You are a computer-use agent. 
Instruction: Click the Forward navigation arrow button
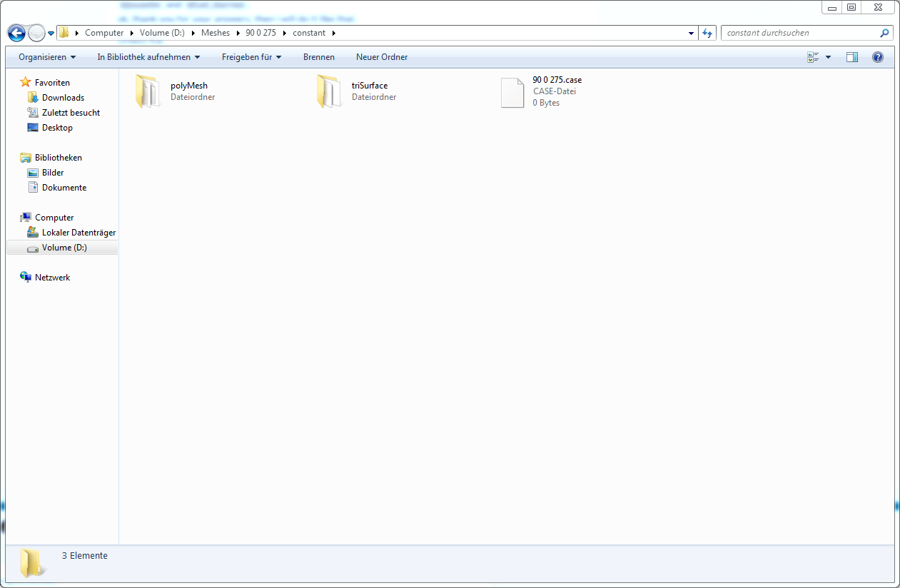pyautogui.click(x=36, y=33)
